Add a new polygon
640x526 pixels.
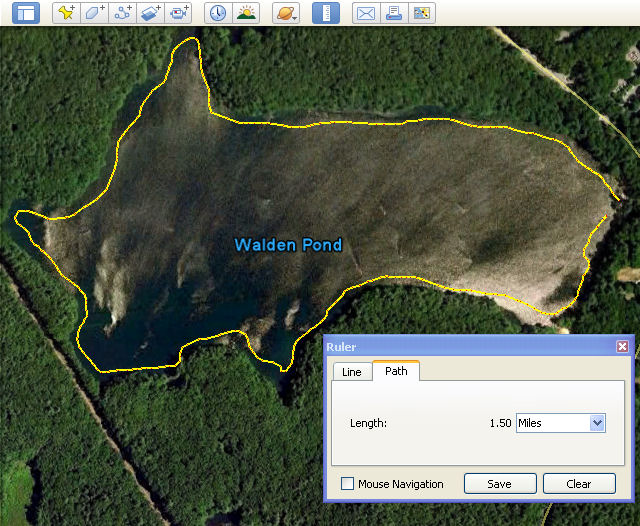tap(95, 13)
